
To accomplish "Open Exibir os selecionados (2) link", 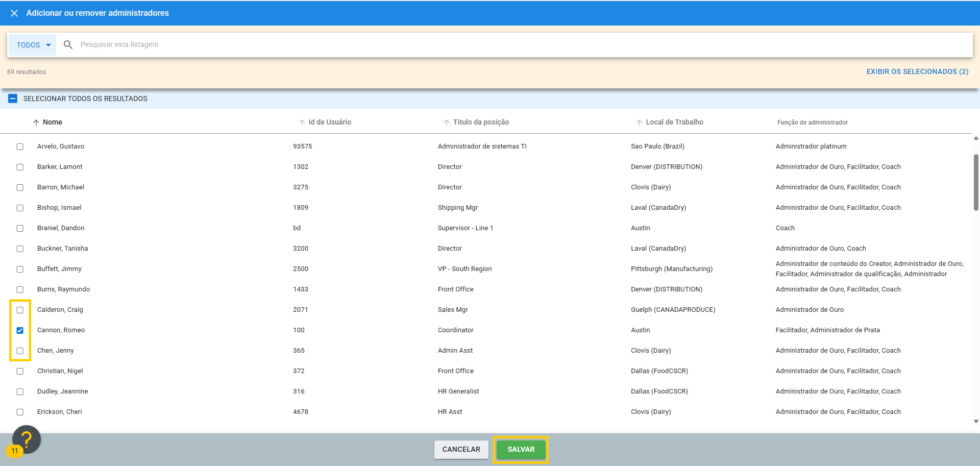I will (917, 71).
